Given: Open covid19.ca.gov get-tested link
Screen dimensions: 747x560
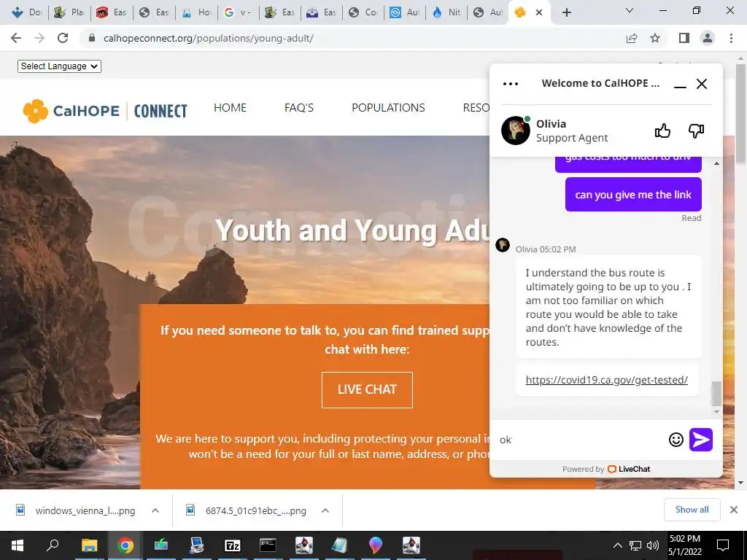Looking at the screenshot, I should click(x=606, y=379).
